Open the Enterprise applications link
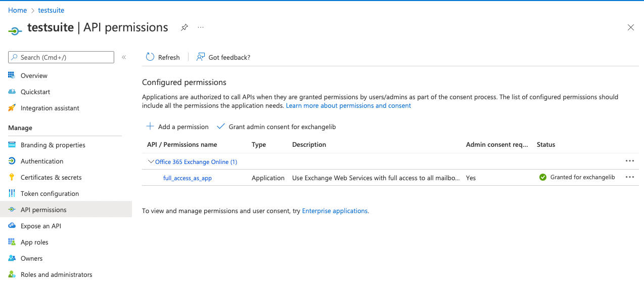This screenshot has height=286, width=644. click(x=335, y=211)
